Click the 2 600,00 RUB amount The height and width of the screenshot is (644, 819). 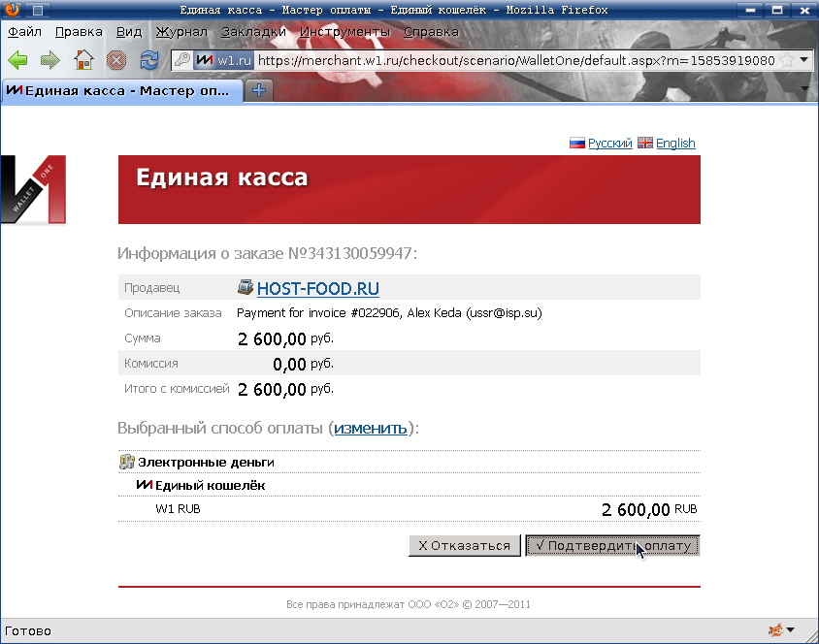click(649, 509)
